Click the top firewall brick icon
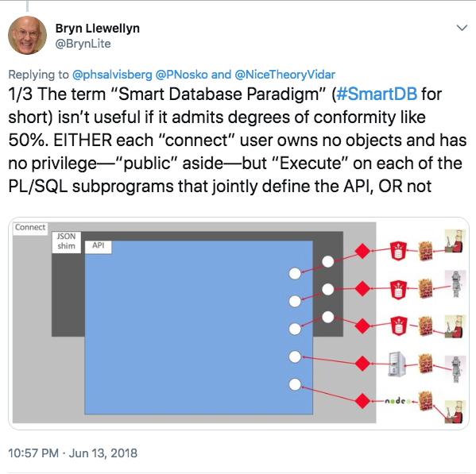Screen dimensions: 476x474 [x=425, y=251]
